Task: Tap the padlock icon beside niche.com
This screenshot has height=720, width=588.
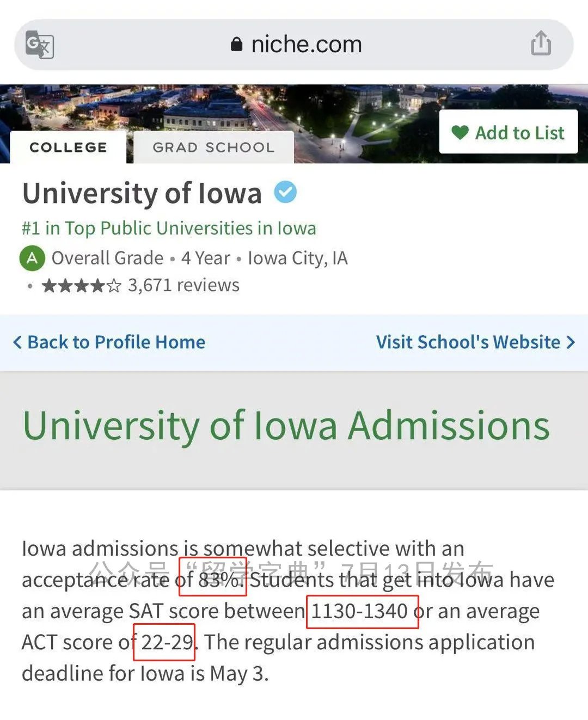Action: coord(236,44)
